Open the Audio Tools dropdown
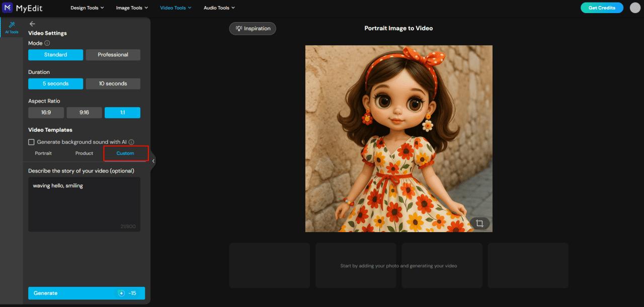This screenshot has width=644, height=307. click(218, 8)
